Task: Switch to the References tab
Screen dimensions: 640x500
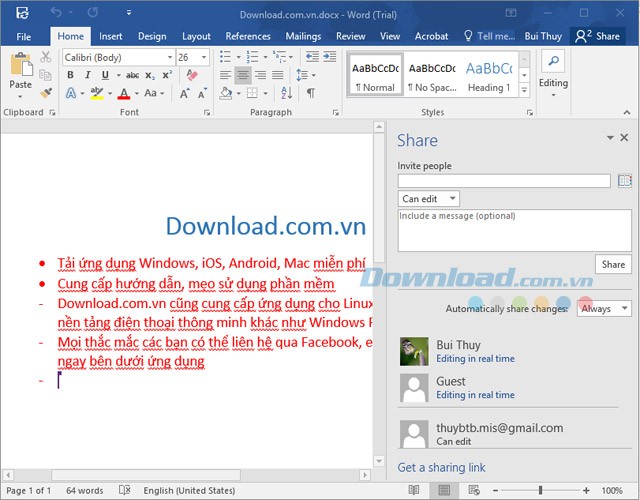Action: [x=248, y=36]
